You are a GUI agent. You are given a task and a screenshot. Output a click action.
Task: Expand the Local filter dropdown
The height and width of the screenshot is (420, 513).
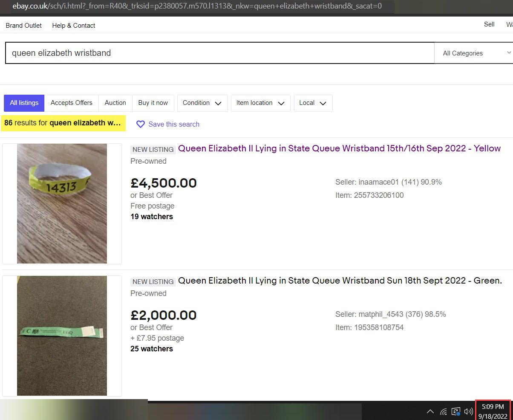[313, 103]
